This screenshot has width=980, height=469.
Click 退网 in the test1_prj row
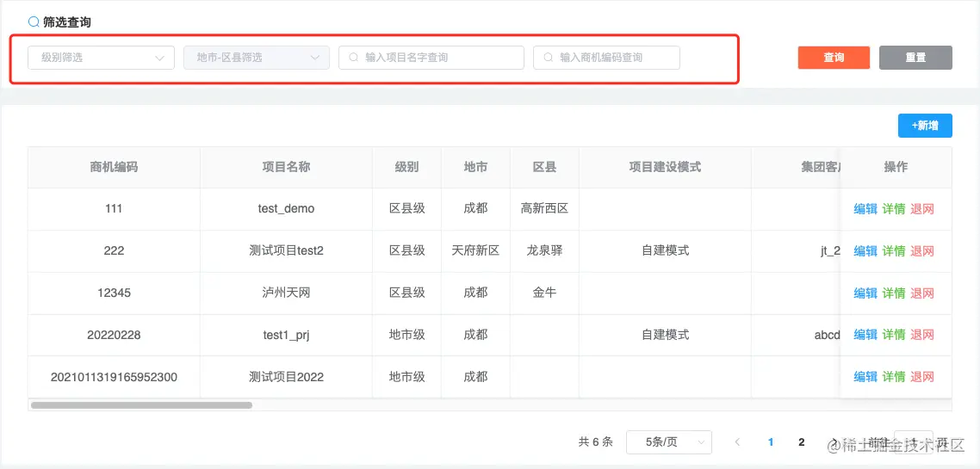(x=922, y=335)
